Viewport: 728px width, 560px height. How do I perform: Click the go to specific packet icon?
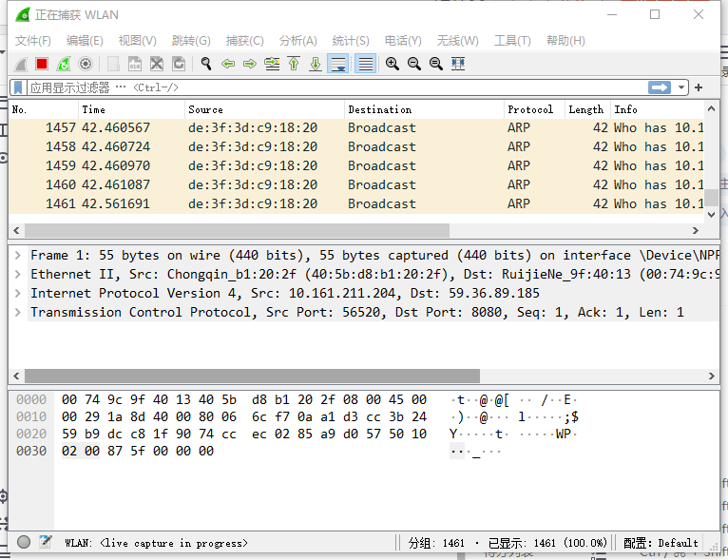(272, 64)
